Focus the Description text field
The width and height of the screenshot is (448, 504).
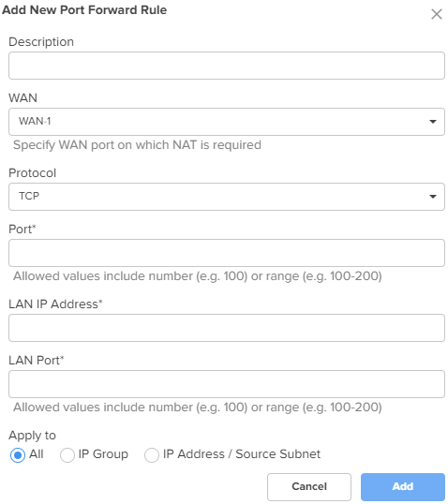coord(227,66)
